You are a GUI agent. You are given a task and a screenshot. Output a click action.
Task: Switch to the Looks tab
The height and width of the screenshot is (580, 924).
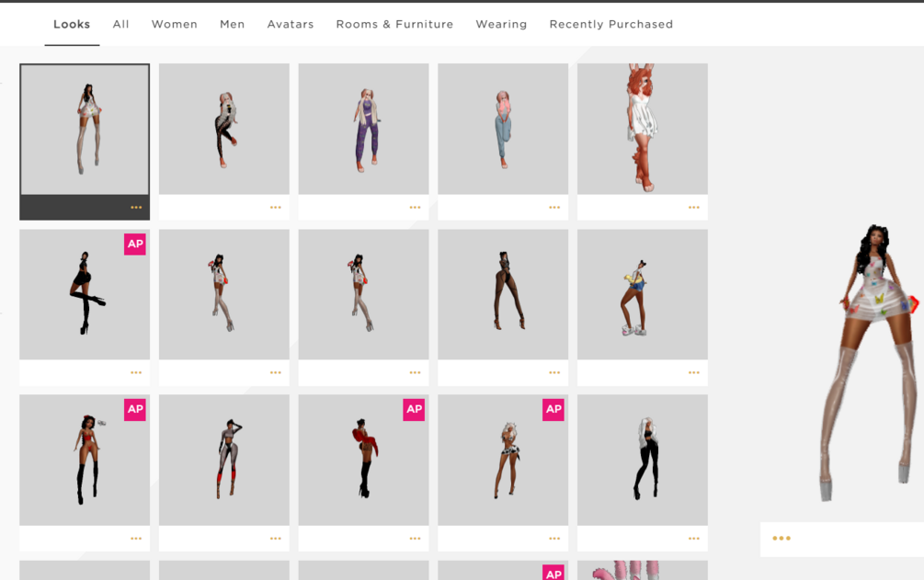coord(72,24)
